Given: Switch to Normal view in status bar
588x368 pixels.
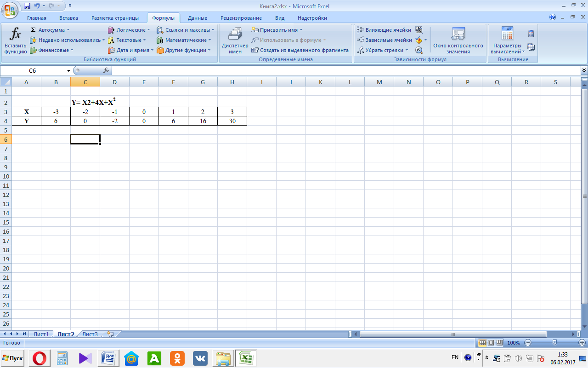Looking at the screenshot, I should [482, 343].
